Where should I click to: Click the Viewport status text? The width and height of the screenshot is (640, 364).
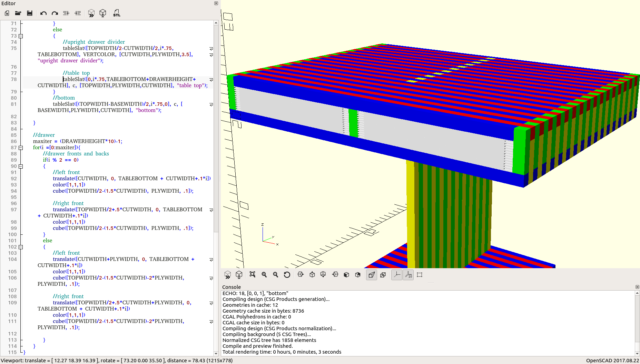click(x=117, y=361)
